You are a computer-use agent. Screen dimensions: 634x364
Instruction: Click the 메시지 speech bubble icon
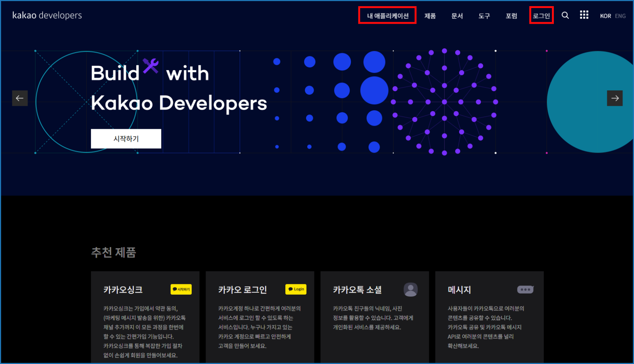click(x=525, y=290)
